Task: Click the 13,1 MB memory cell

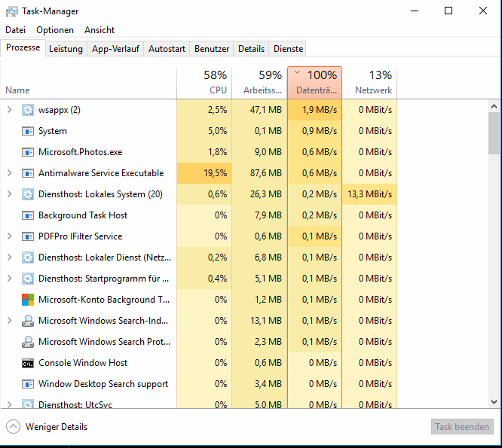Action: pyautogui.click(x=259, y=321)
